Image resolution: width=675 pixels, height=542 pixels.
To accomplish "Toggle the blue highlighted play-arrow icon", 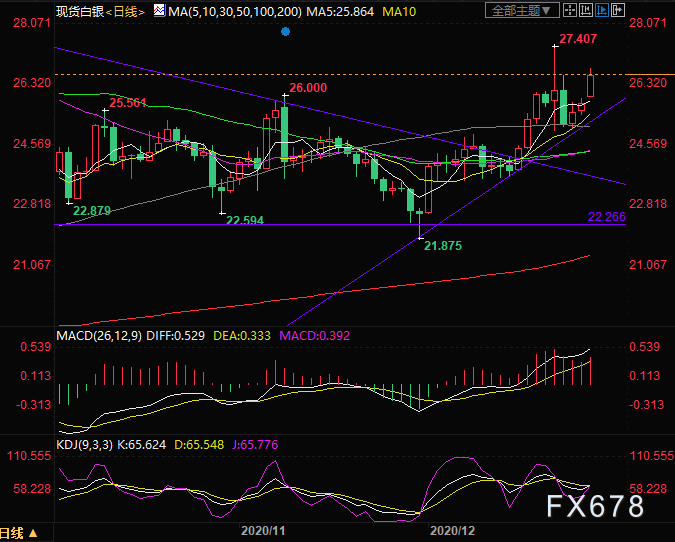I will pyautogui.click(x=604, y=11).
